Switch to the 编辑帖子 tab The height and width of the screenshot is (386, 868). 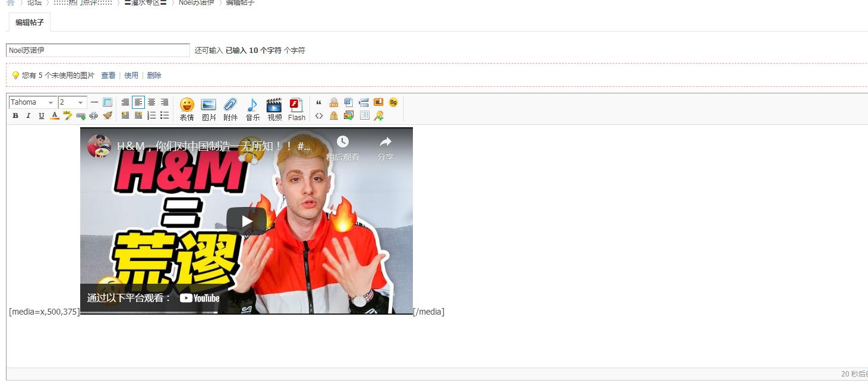coord(29,21)
